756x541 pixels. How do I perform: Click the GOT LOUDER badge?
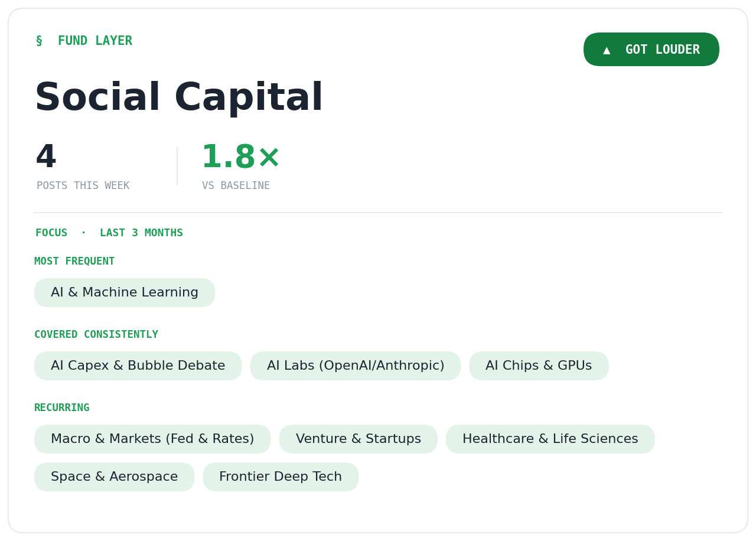(x=651, y=50)
